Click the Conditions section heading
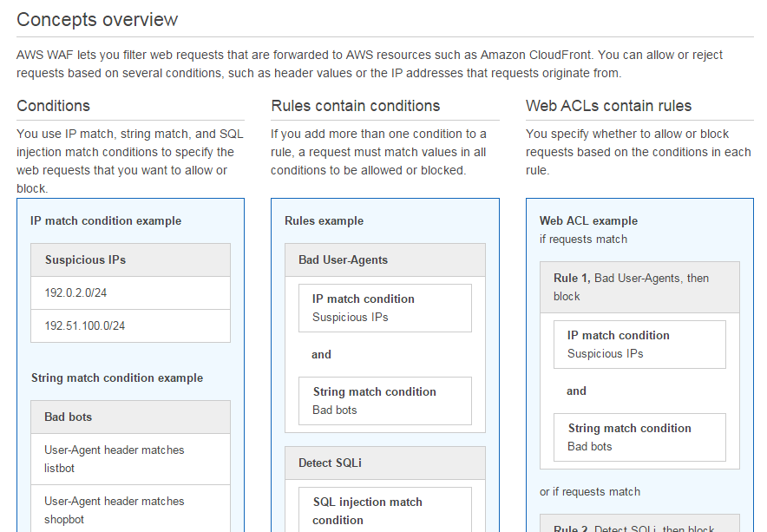This screenshot has width=767, height=532. click(x=53, y=106)
